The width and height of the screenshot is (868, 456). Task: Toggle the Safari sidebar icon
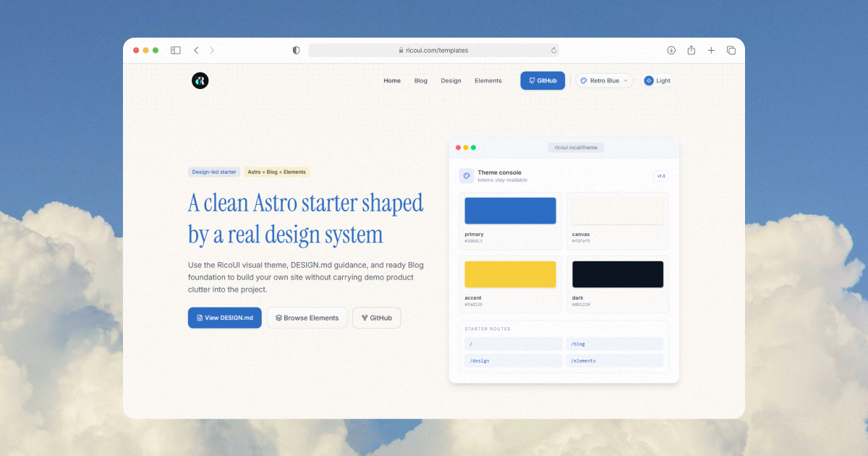pyautogui.click(x=176, y=51)
